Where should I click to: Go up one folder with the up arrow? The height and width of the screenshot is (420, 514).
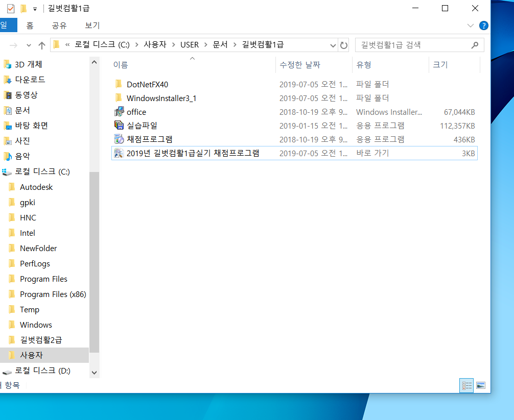(42, 45)
